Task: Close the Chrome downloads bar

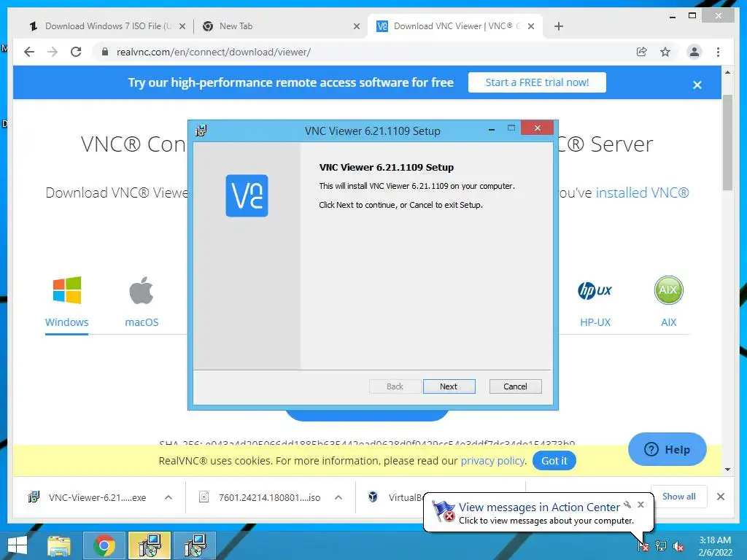Action: [720, 497]
